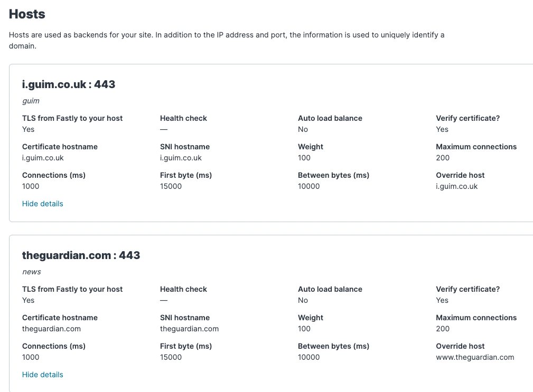Screen dimensions: 533x392
Task: Click the news host name label
Action: (31, 272)
